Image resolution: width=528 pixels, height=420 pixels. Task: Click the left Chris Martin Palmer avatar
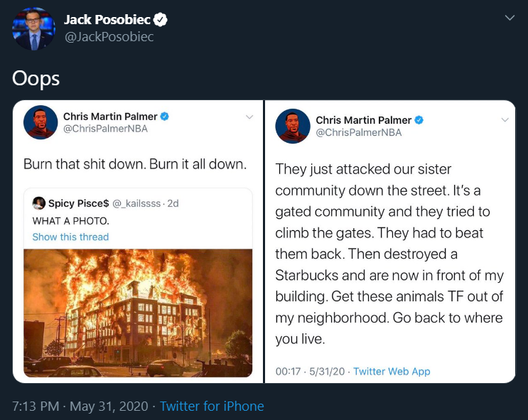click(x=41, y=122)
